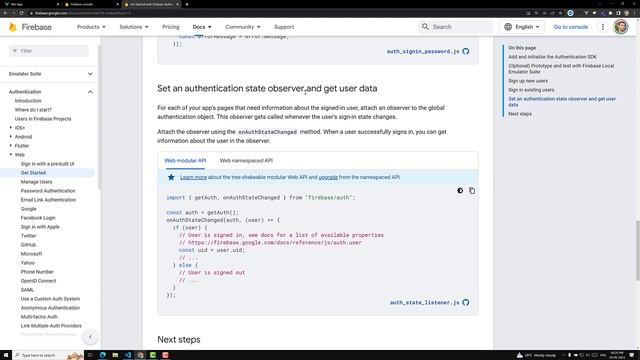The height and width of the screenshot is (360, 640).
Task: Jump to Add and initialize the Authentication SDK
Action: click(552, 57)
